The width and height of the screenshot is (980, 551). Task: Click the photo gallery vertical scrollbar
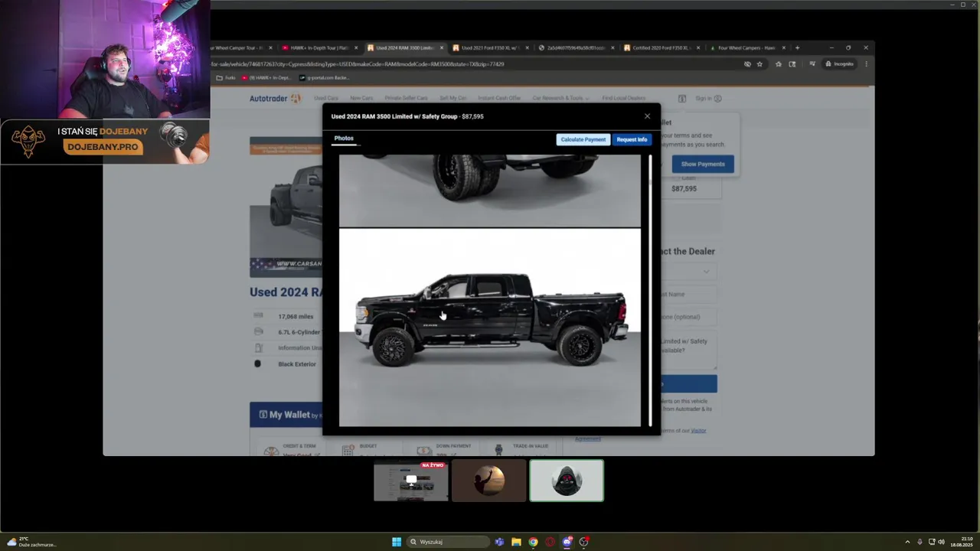pos(650,291)
